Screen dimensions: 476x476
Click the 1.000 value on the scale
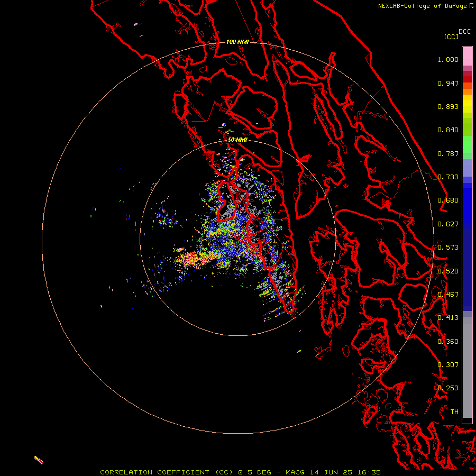coord(448,59)
